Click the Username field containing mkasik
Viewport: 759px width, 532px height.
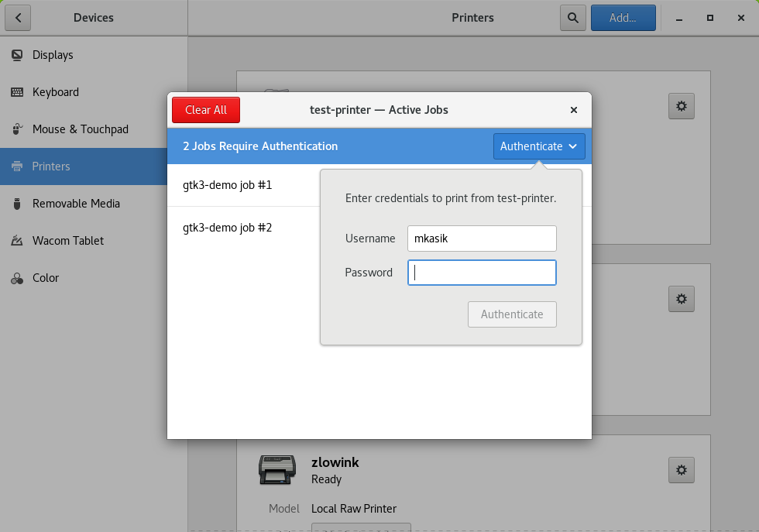482,239
